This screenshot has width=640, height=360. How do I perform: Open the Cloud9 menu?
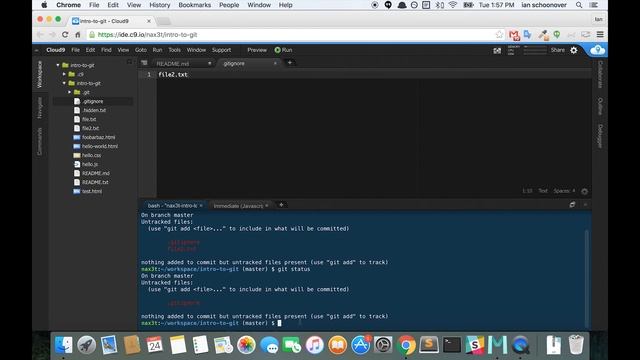[56, 50]
